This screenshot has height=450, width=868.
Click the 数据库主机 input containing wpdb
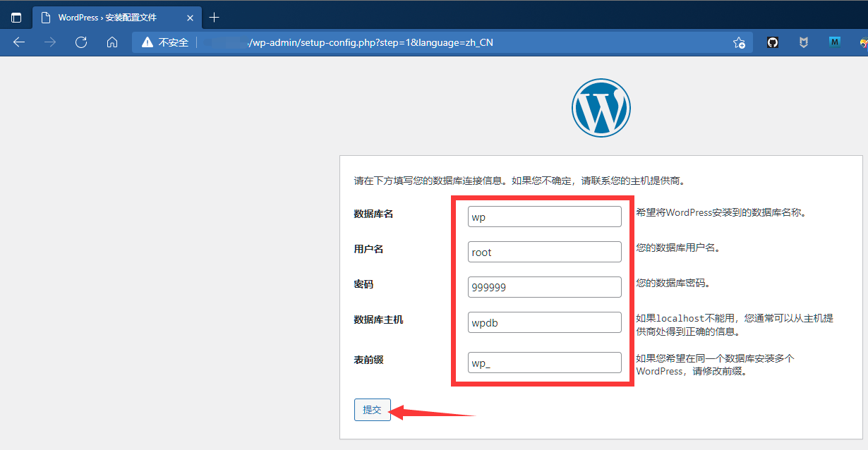click(544, 322)
